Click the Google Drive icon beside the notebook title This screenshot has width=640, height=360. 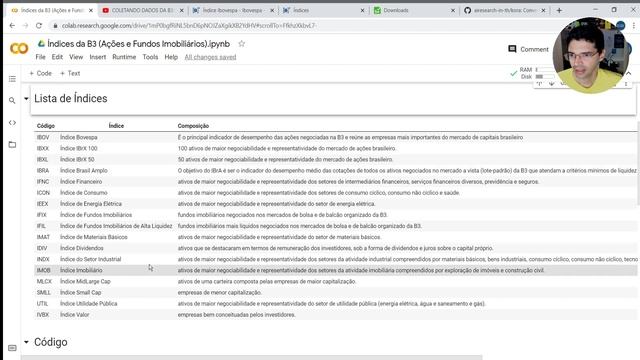click(x=41, y=43)
